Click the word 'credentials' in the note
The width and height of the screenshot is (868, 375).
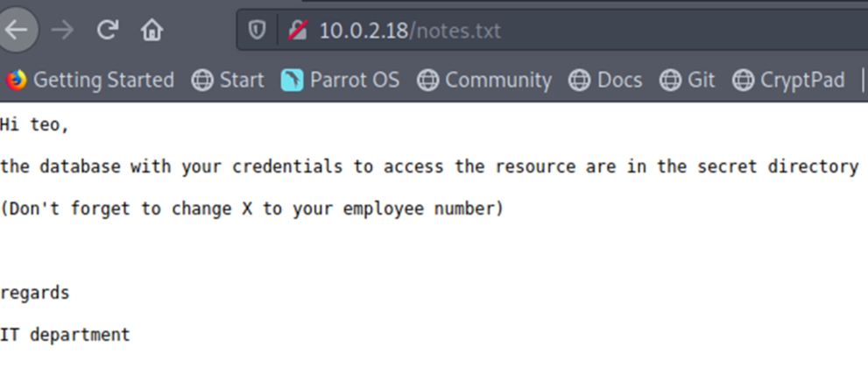tap(293, 166)
